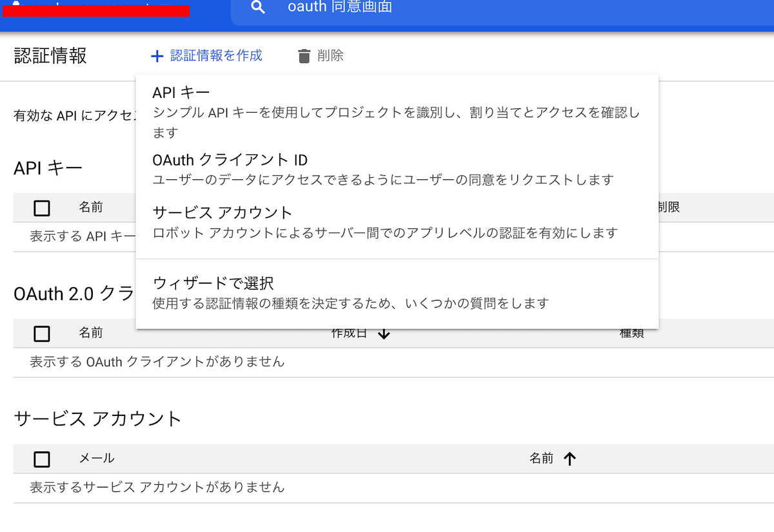
Task: Click the API キー section heading
Action: click(48, 168)
